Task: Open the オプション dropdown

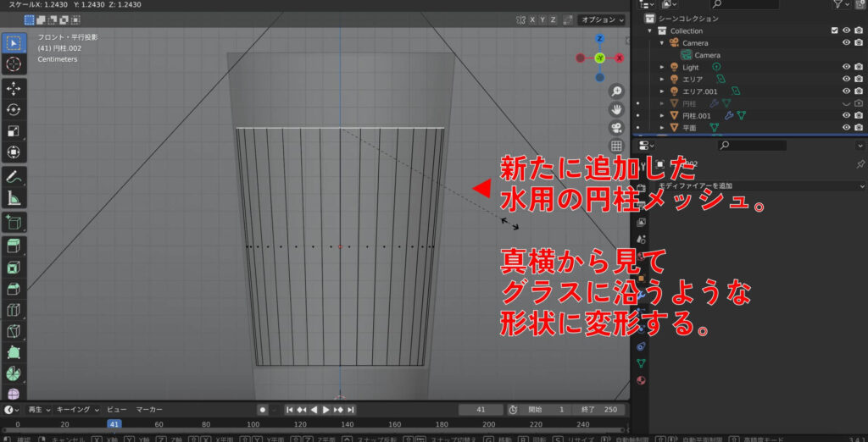Action: point(602,19)
